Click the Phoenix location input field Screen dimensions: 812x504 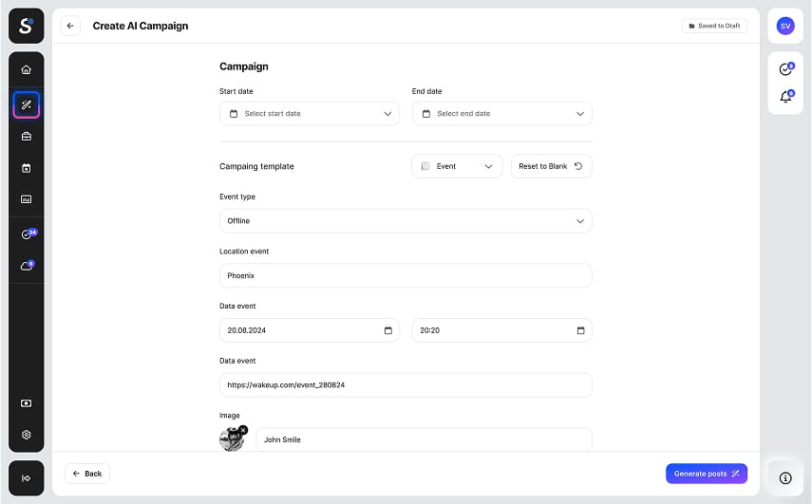[x=405, y=275]
